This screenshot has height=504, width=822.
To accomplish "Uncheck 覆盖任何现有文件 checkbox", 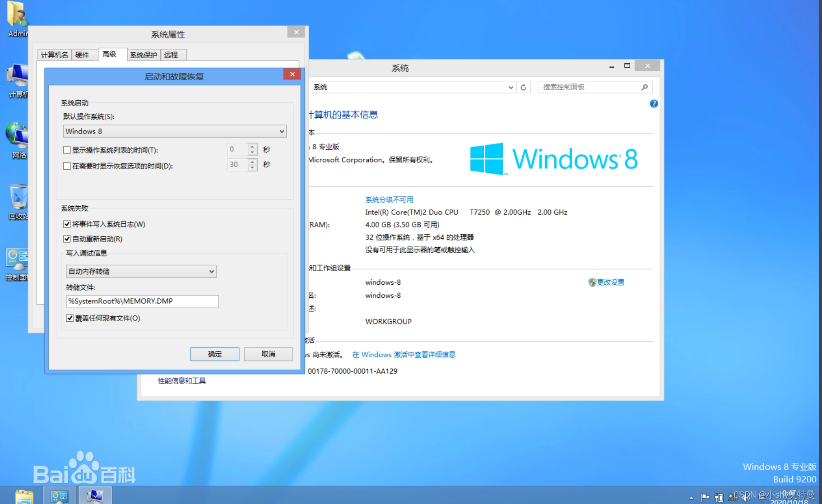I will click(70, 318).
